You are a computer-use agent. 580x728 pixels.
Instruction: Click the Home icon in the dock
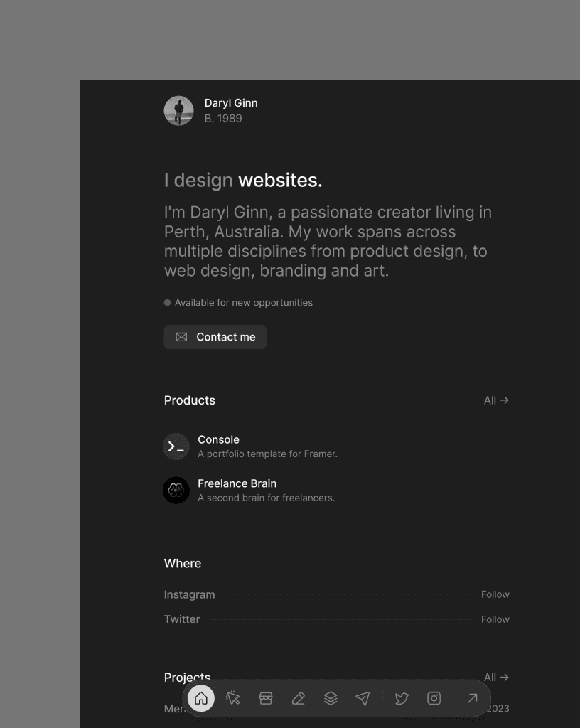tap(201, 698)
